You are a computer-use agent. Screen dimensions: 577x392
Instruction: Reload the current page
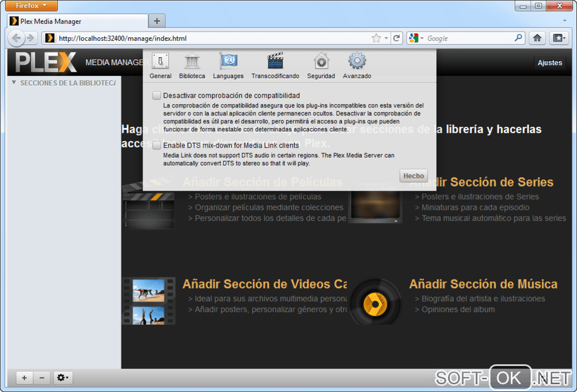(x=397, y=38)
